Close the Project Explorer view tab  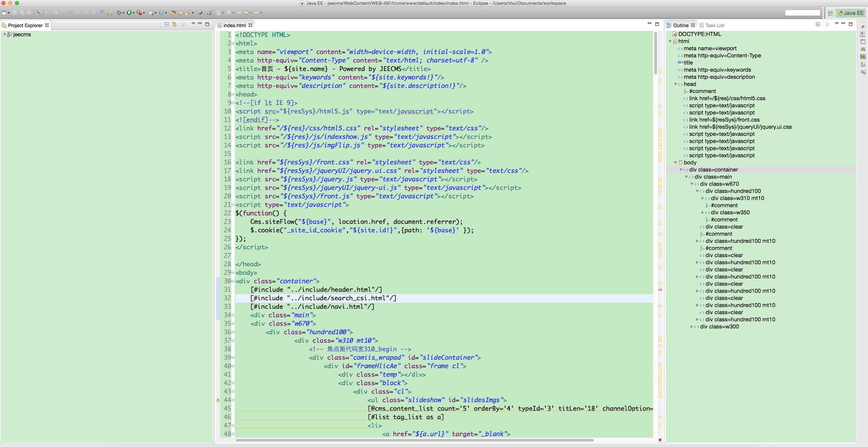pyautogui.click(x=47, y=25)
